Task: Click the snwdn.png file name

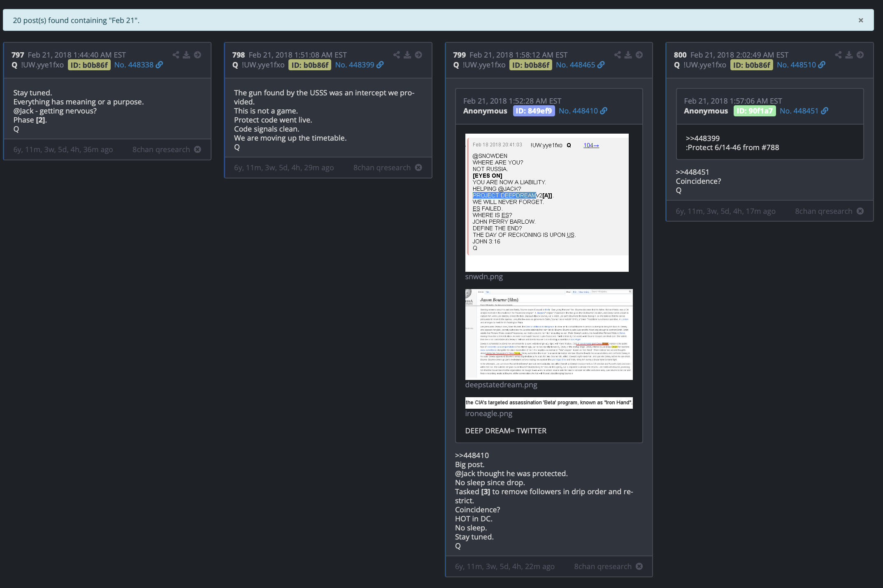Action: [484, 277]
